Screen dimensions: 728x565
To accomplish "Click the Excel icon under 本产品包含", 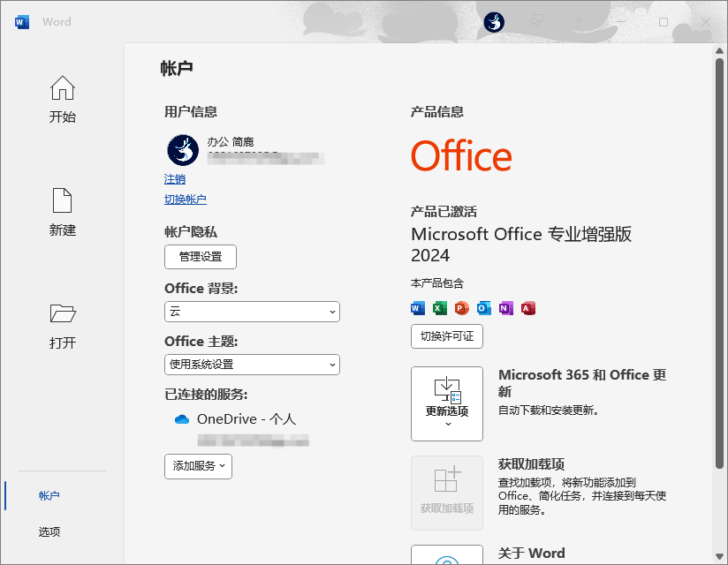I will click(x=438, y=308).
